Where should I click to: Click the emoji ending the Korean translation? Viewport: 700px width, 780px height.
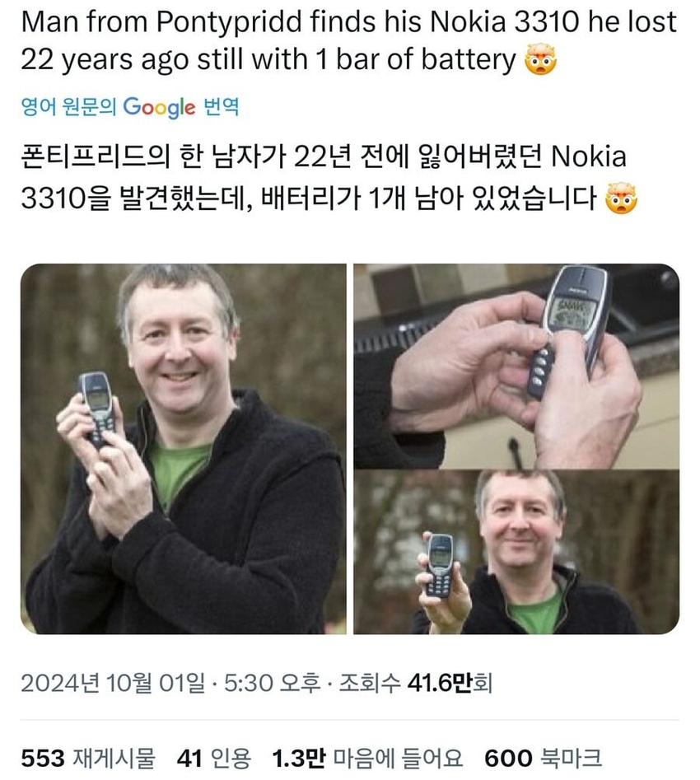(x=621, y=198)
